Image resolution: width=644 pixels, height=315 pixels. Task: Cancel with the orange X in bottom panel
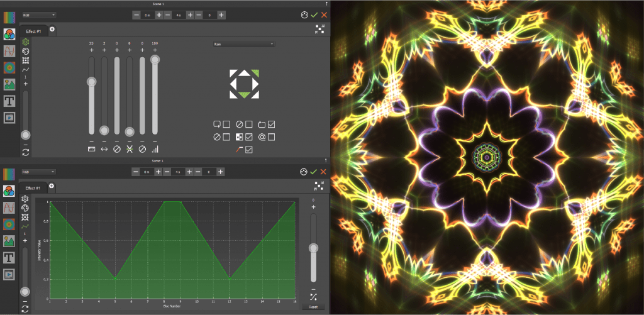tap(325, 172)
